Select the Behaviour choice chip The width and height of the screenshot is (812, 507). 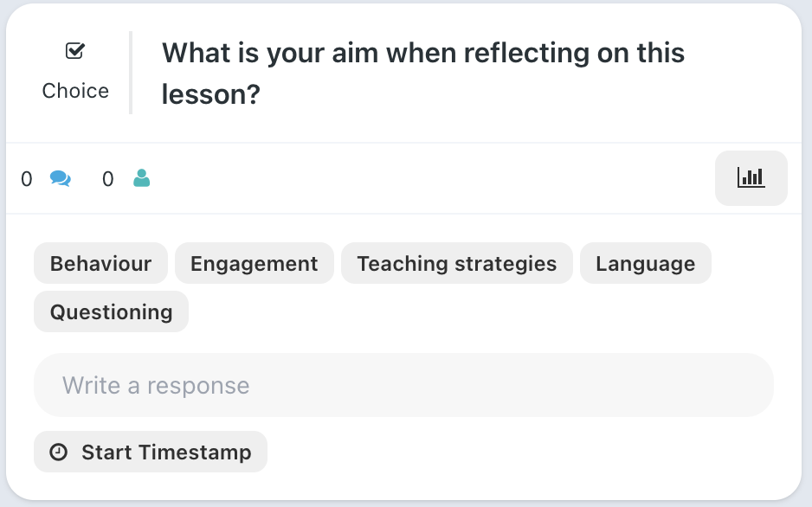pyautogui.click(x=100, y=263)
